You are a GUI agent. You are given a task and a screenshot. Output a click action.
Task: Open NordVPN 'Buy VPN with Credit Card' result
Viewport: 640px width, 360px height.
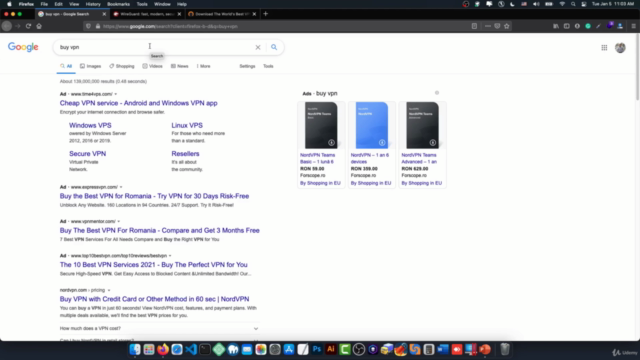[x=154, y=299]
